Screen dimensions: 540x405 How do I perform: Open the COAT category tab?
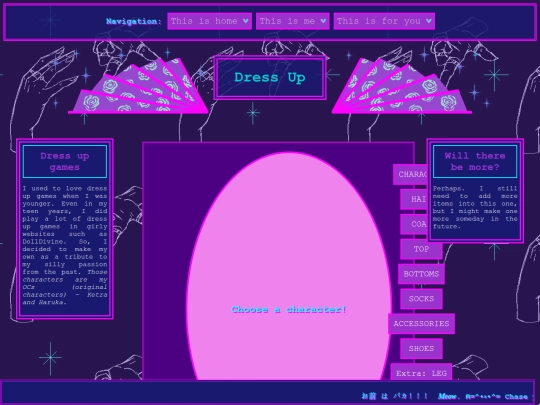pos(414,224)
